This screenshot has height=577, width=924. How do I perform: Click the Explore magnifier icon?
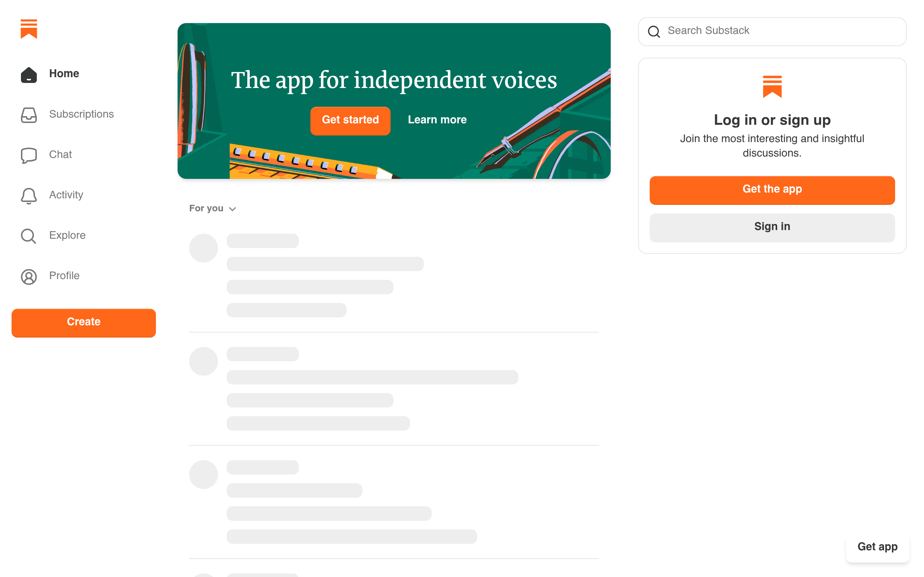click(x=29, y=236)
